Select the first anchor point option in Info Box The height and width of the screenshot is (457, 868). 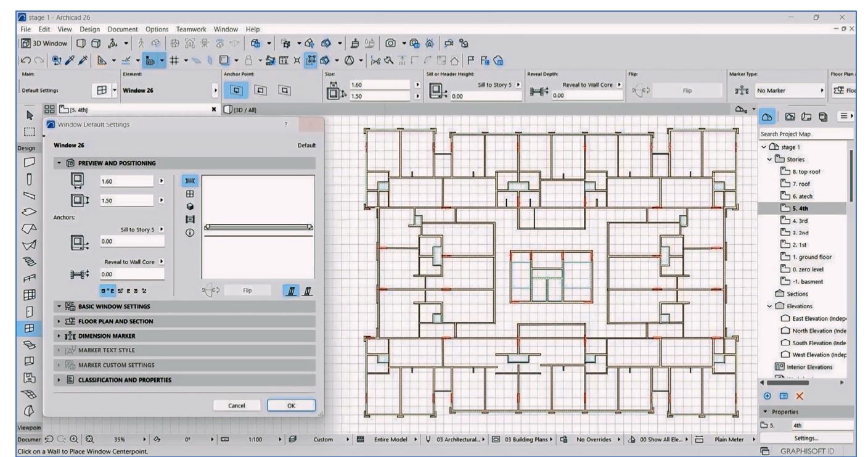[237, 91]
